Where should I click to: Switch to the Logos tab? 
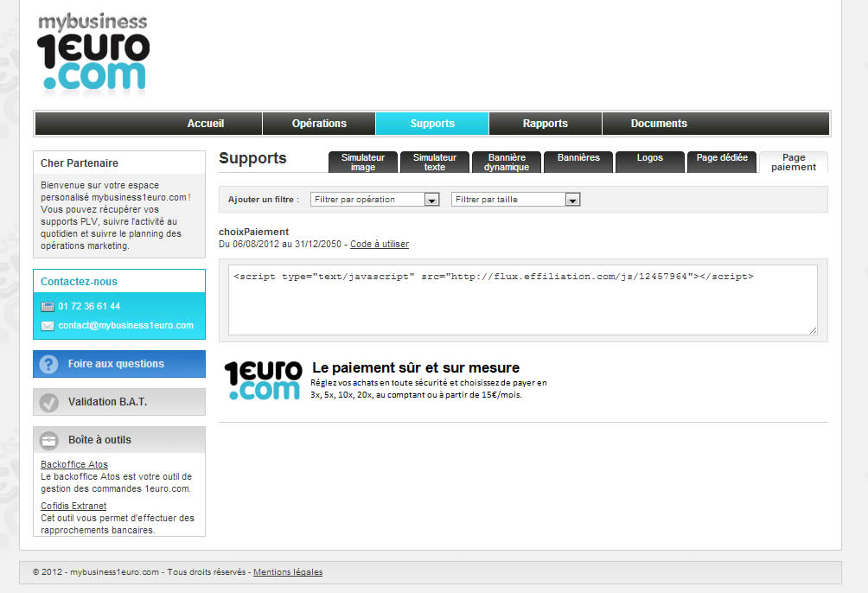tap(650, 163)
